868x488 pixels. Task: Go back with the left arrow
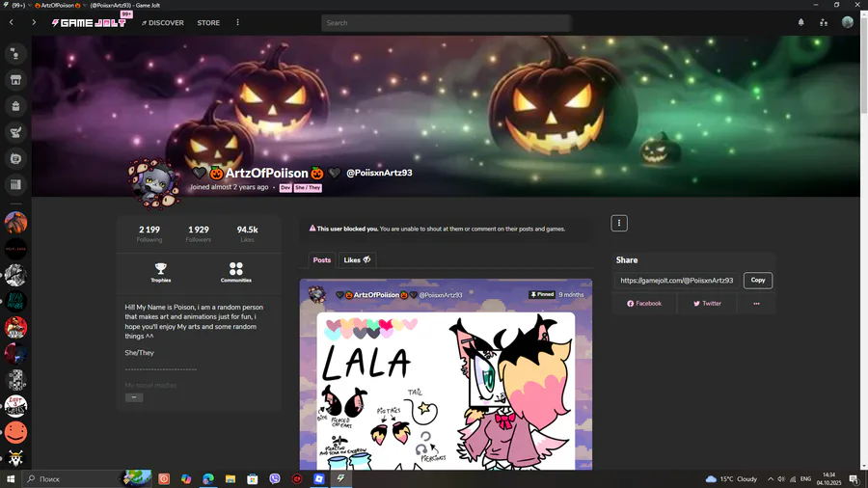point(11,23)
